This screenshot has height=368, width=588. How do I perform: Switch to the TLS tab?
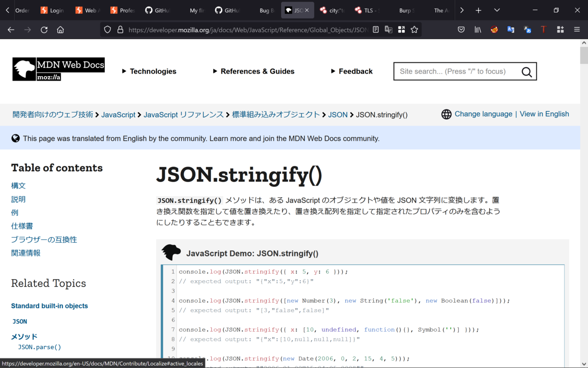tap(367, 10)
